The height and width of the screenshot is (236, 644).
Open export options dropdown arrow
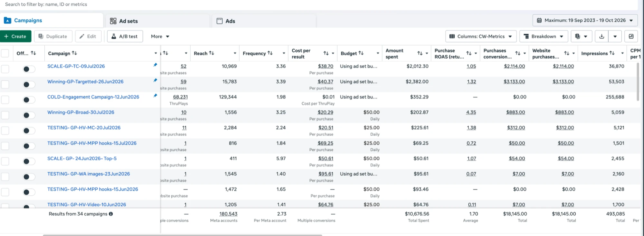(615, 36)
